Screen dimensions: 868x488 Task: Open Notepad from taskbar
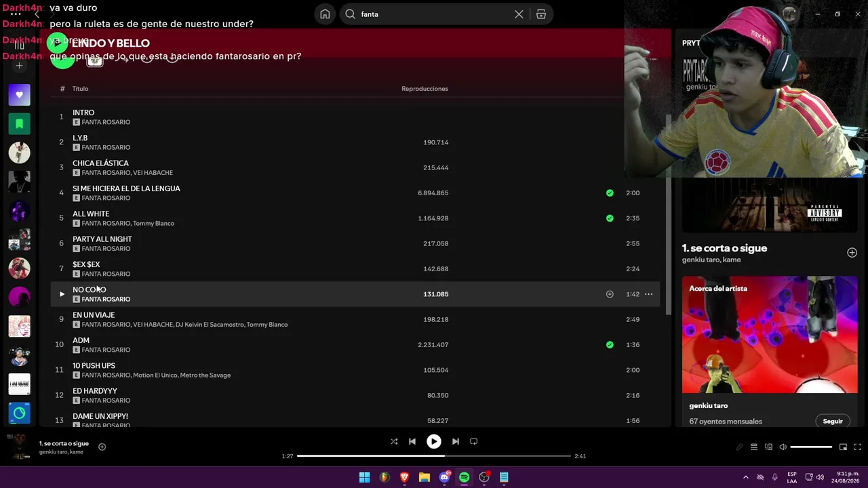(504, 478)
